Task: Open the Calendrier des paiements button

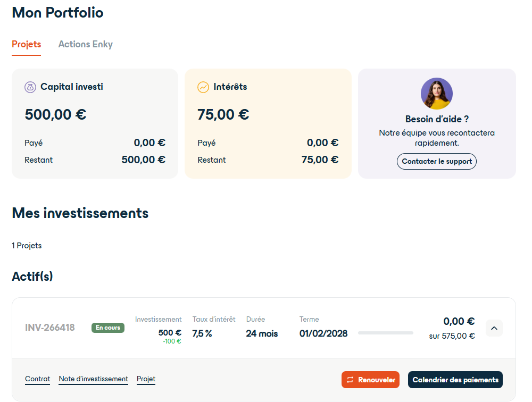Action: (455, 380)
